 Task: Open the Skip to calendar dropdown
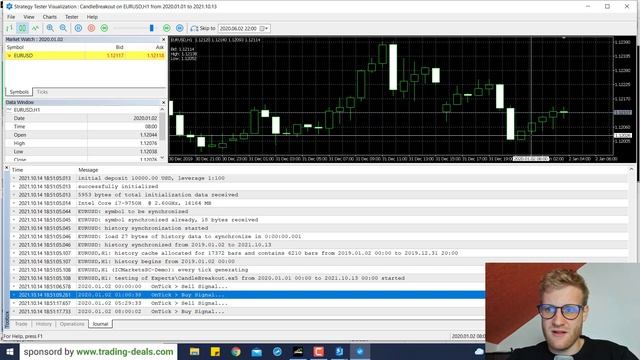264,28
